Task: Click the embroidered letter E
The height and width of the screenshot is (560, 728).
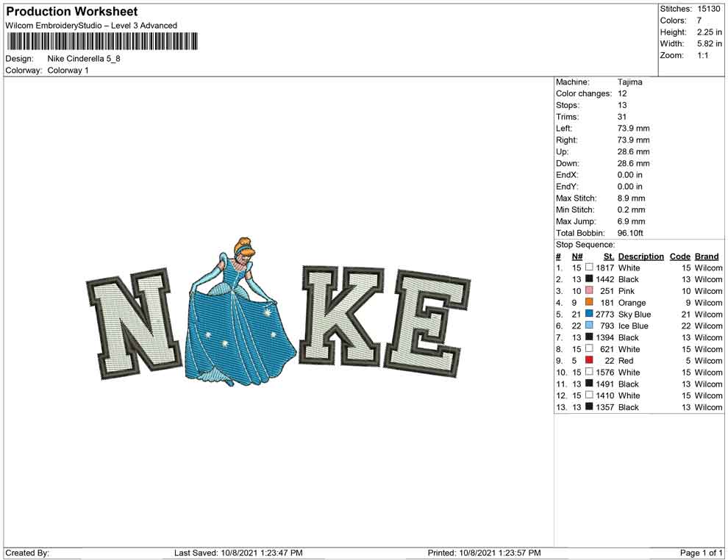Action: (427, 324)
